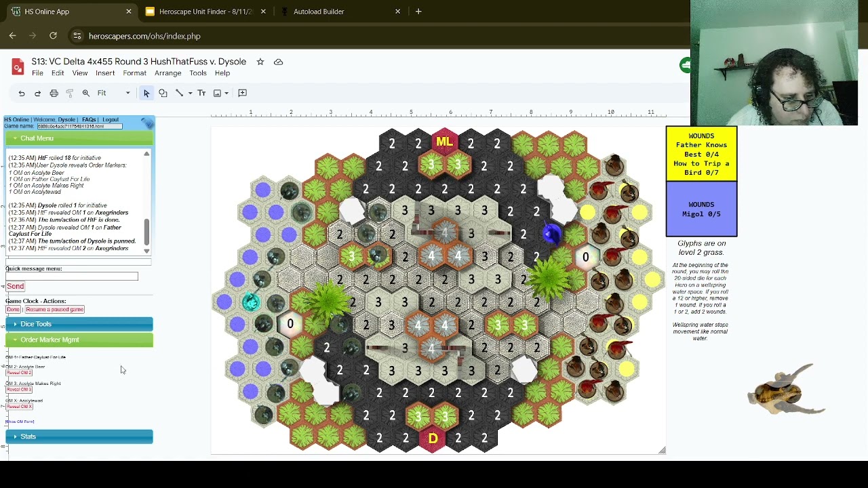This screenshot has width=868, height=488.
Task: Click the chat log scroll-down arrow
Action: click(146, 251)
